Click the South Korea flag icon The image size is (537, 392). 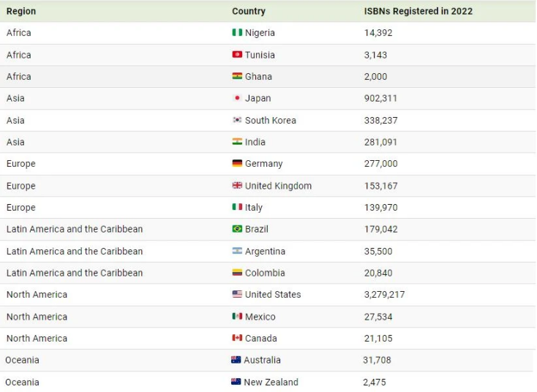pyautogui.click(x=237, y=120)
